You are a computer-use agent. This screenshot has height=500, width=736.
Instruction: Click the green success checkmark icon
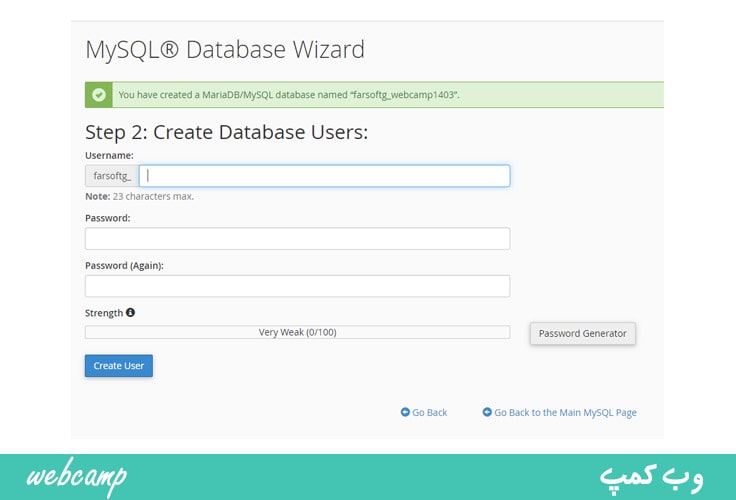[99, 95]
